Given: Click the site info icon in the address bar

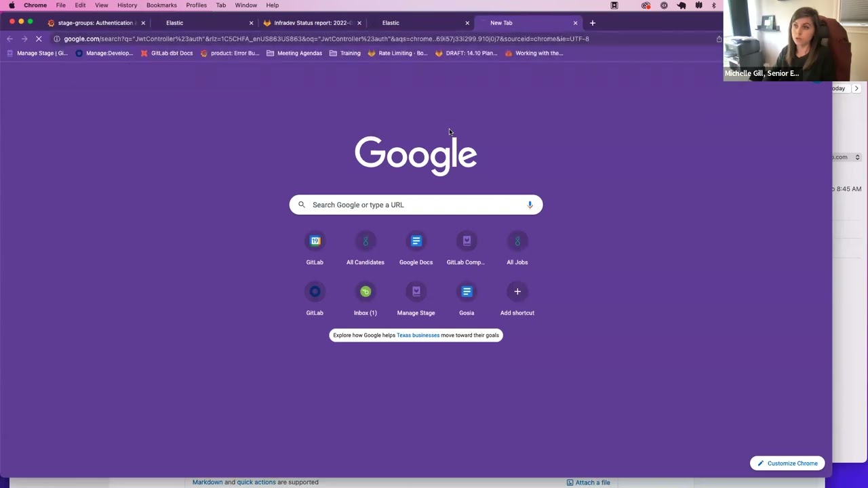Looking at the screenshot, I should (57, 39).
